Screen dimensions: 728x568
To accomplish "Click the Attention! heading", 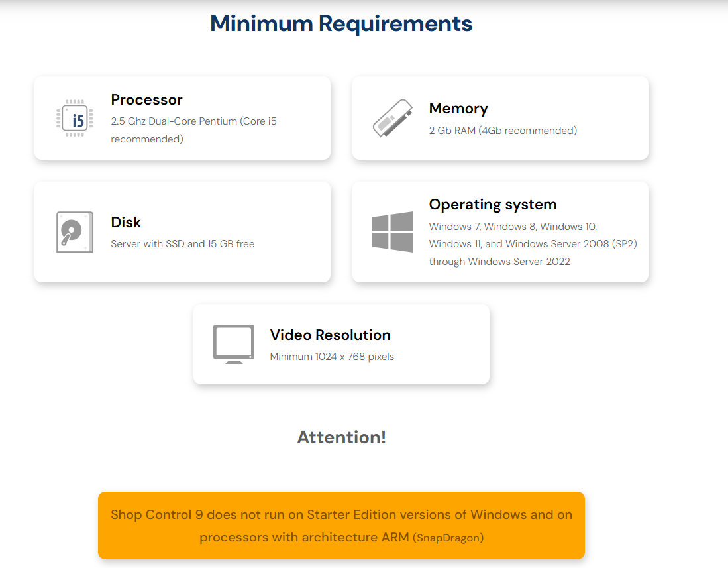I will [x=341, y=437].
